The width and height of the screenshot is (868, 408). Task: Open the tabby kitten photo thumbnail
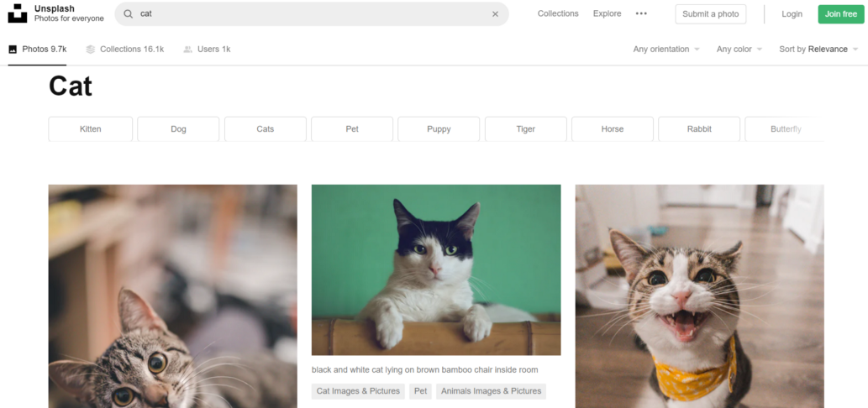pyautogui.click(x=173, y=296)
